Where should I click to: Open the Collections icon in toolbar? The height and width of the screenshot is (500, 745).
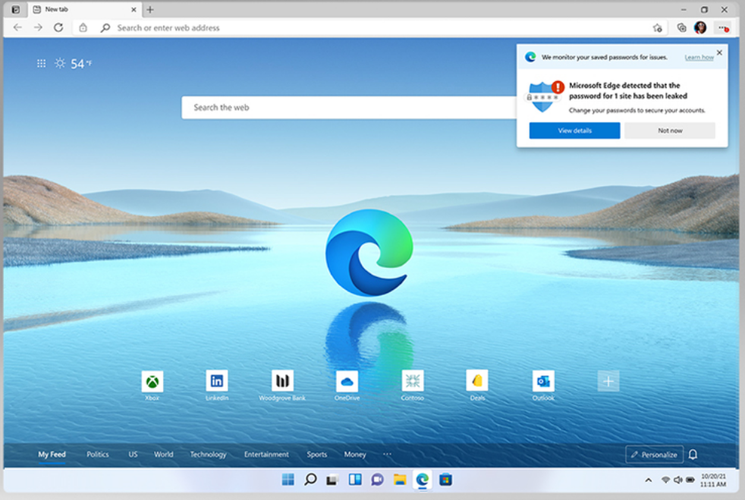pos(681,28)
